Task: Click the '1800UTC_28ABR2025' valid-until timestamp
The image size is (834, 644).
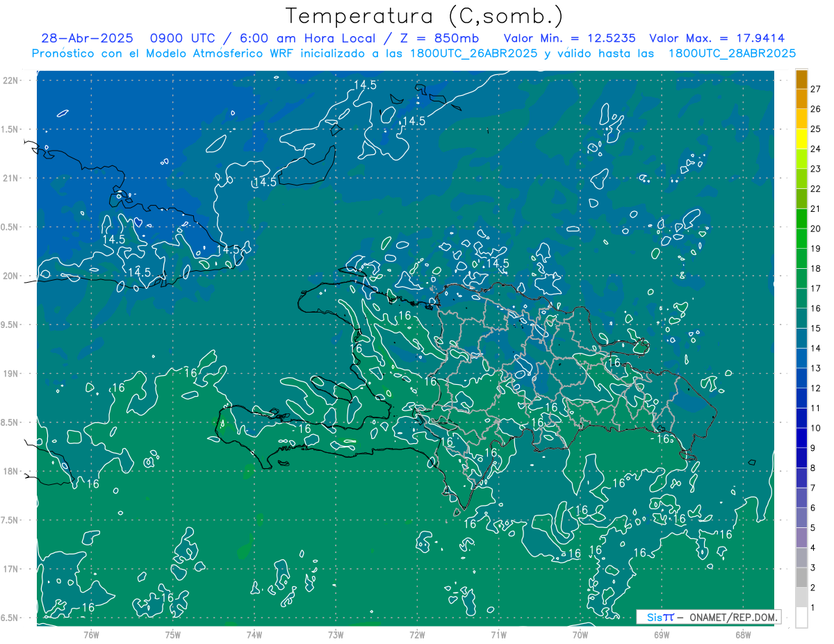Action: point(732,53)
